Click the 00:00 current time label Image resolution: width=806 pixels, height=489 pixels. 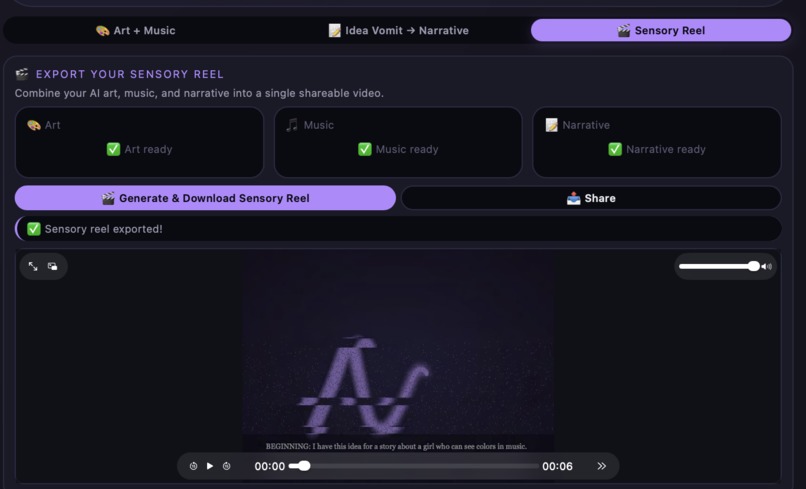(269, 466)
